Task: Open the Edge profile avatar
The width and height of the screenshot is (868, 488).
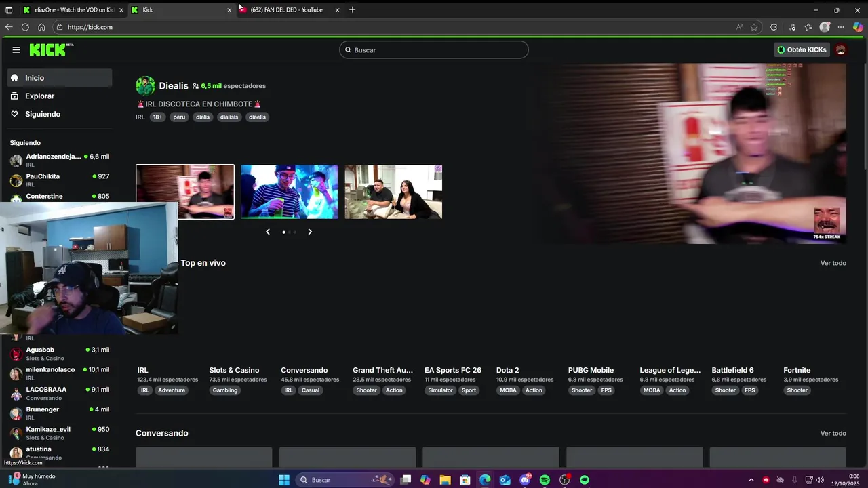Action: coord(825,27)
